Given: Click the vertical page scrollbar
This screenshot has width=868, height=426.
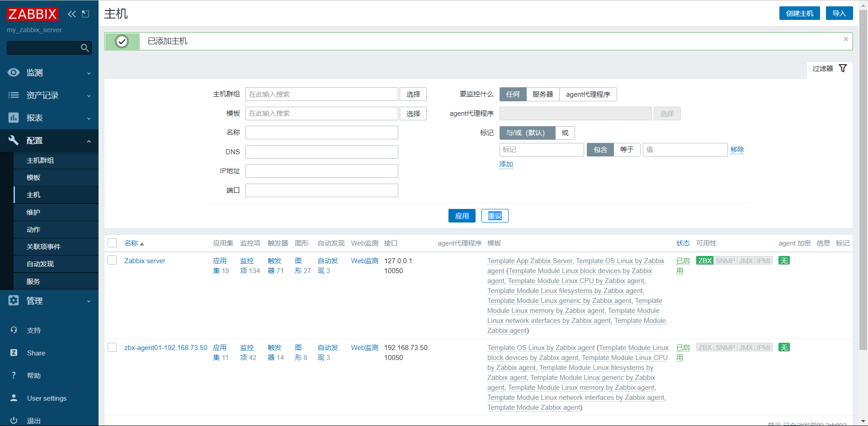Looking at the screenshot, I should 863,181.
